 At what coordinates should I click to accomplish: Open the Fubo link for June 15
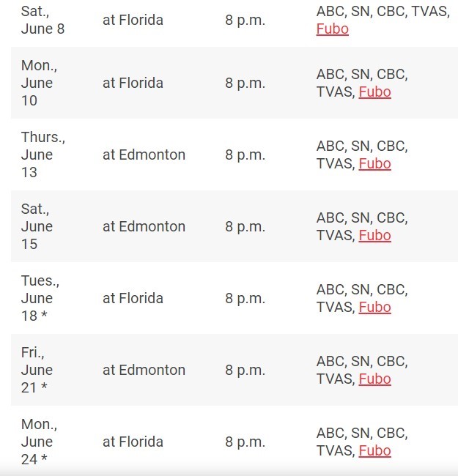(x=374, y=236)
